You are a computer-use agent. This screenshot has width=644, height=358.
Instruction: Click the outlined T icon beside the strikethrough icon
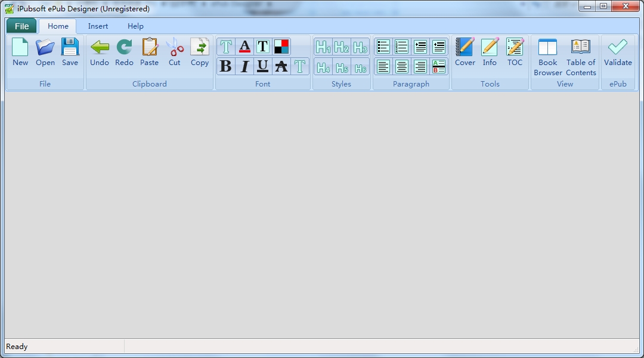(x=300, y=66)
